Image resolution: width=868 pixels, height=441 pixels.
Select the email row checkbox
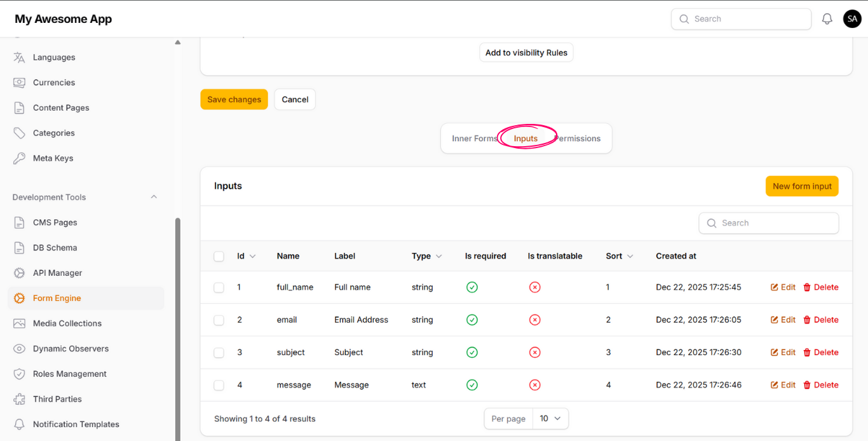(x=219, y=320)
